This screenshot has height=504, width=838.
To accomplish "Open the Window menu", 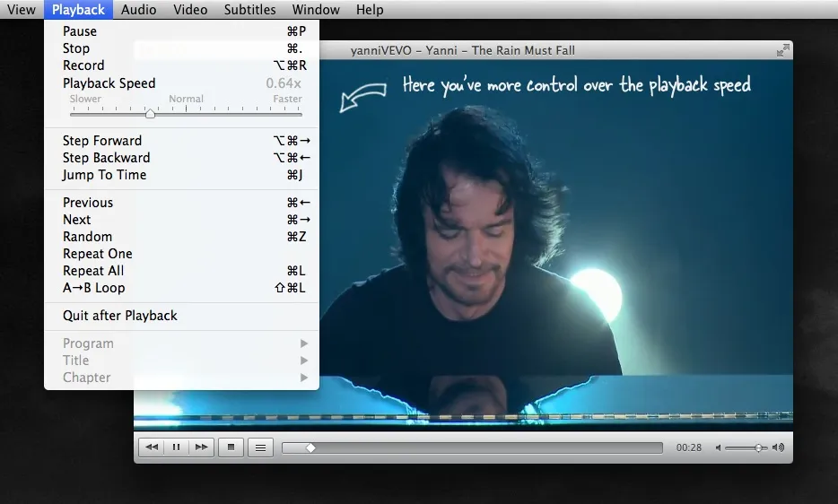I will tap(316, 10).
